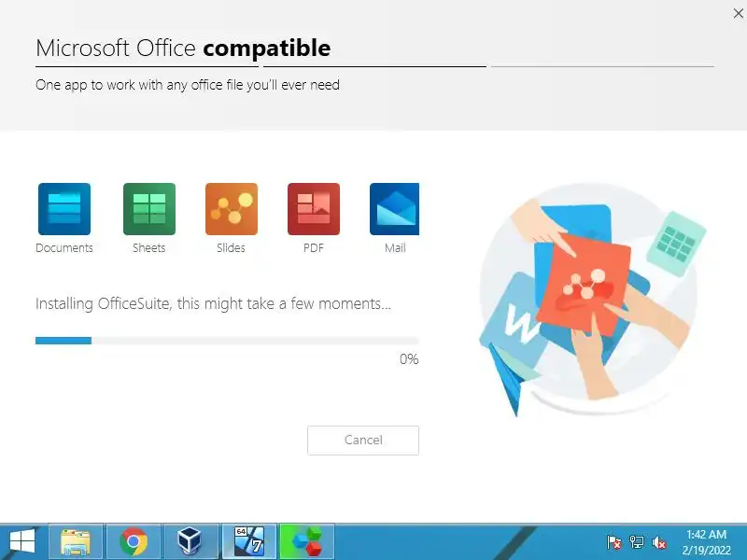Click the 64-bit Windows 7 taskbar icon
The width and height of the screenshot is (747, 560).
pyautogui.click(x=249, y=542)
